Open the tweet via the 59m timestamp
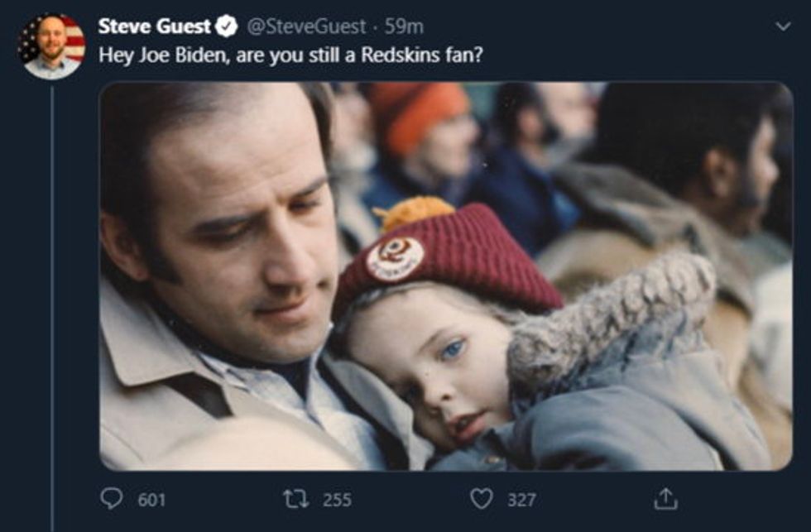811x532 pixels. coord(405,26)
